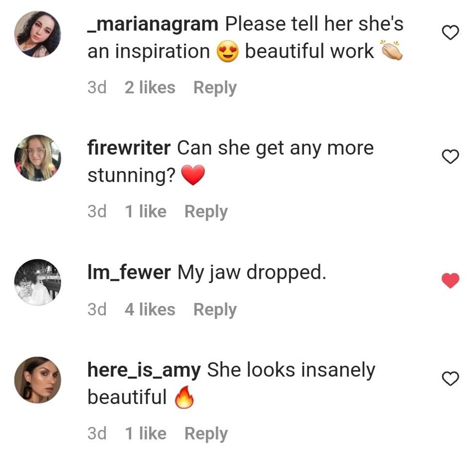Like here_is_amy's comment with the heart
476x458 pixels.
point(450,378)
